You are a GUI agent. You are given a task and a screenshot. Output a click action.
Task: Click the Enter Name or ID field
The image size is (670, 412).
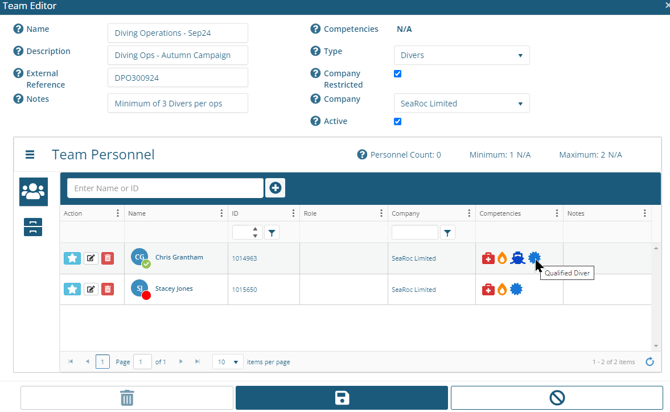coord(165,188)
